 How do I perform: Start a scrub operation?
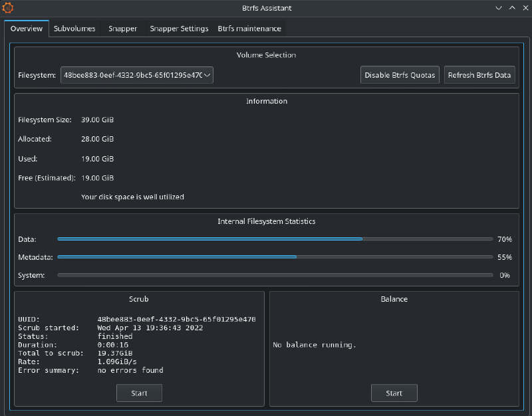click(x=139, y=393)
